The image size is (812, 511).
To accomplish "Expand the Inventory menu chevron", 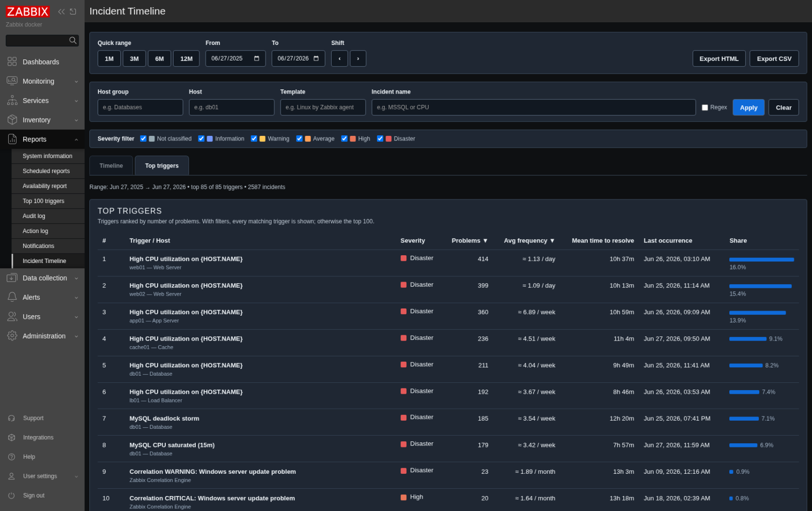I will [x=76, y=120].
